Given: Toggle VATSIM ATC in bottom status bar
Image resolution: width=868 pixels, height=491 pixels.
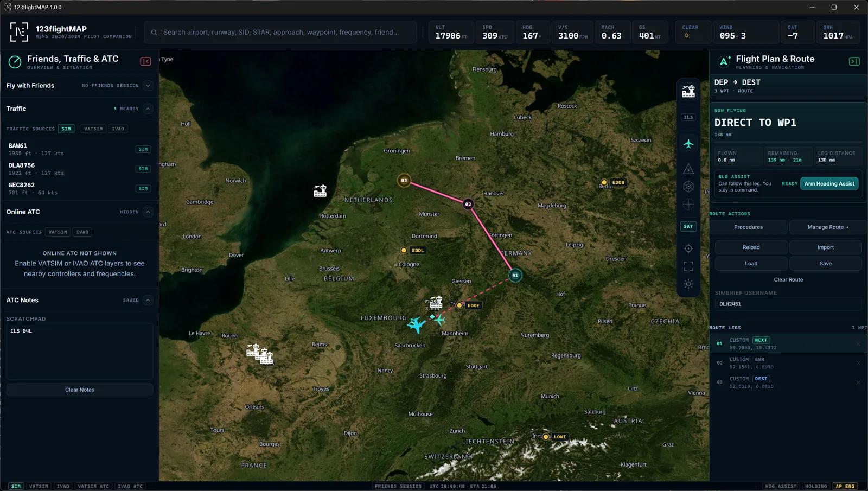Looking at the screenshot, I should click(x=93, y=486).
